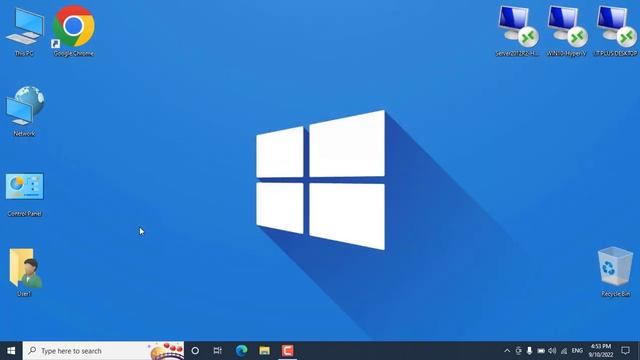Click the tray icon left of the microphone
640x360 pixels.
(518, 351)
